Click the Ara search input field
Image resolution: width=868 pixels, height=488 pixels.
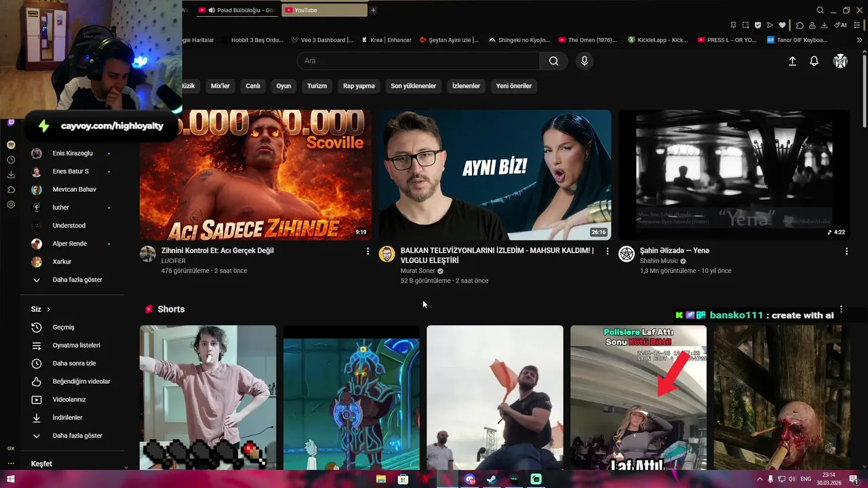coord(418,61)
